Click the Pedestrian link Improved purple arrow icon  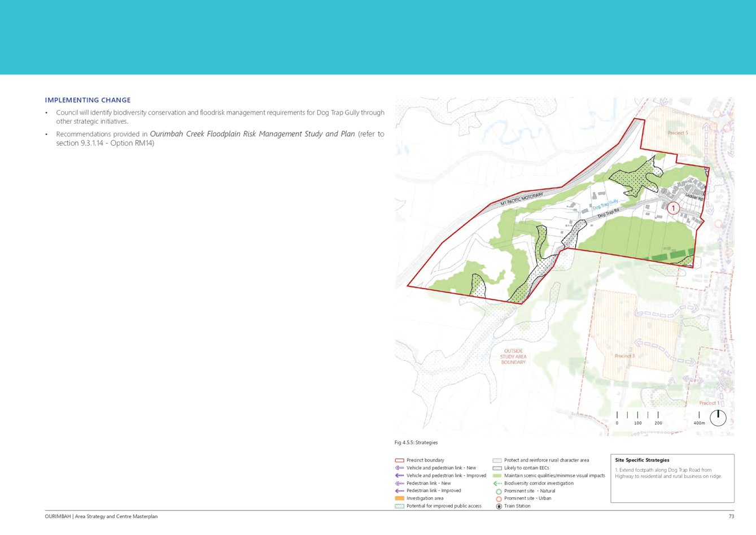coord(400,491)
